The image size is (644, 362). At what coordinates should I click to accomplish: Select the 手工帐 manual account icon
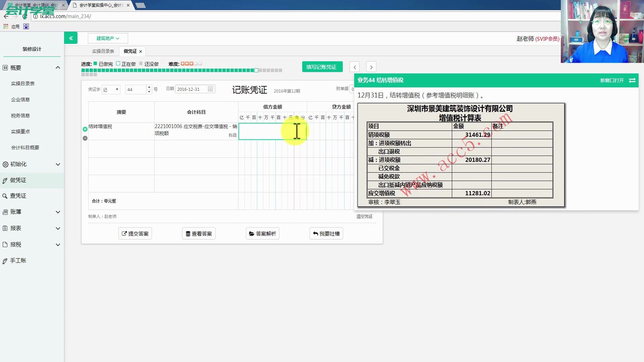(x=5, y=260)
